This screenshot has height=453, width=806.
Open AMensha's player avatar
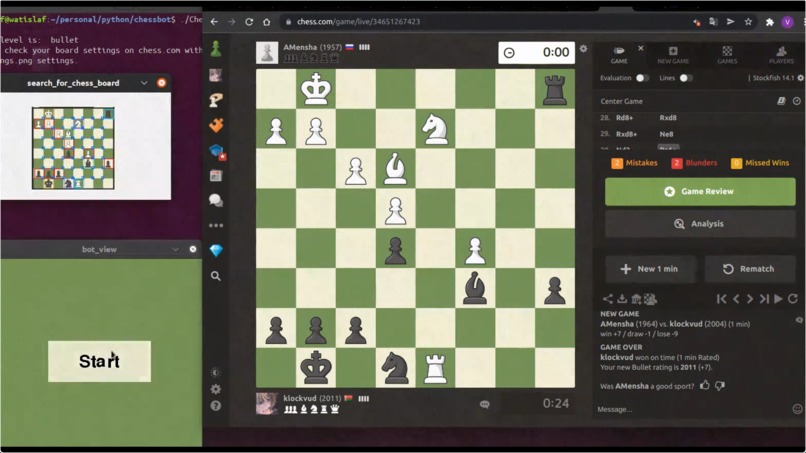[267, 52]
